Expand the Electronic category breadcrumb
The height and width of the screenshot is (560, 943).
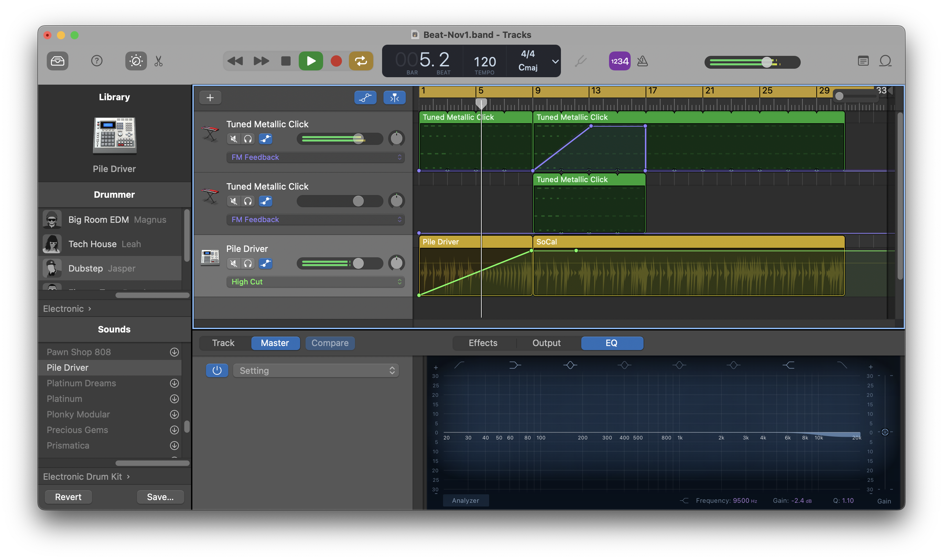point(67,309)
